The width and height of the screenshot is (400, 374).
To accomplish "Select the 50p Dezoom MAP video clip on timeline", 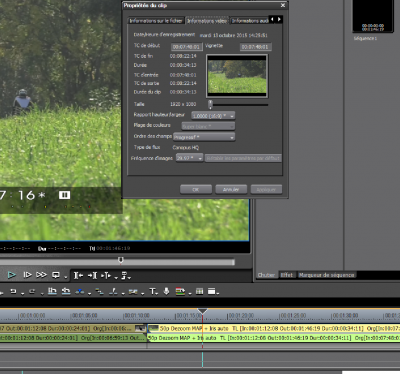I will coord(273,329).
